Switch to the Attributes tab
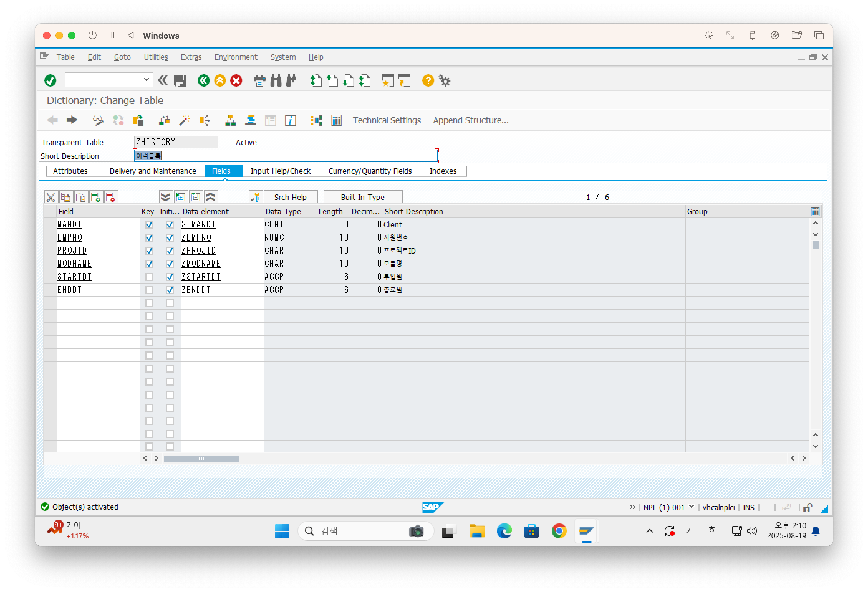The height and width of the screenshot is (592, 868). click(x=70, y=171)
